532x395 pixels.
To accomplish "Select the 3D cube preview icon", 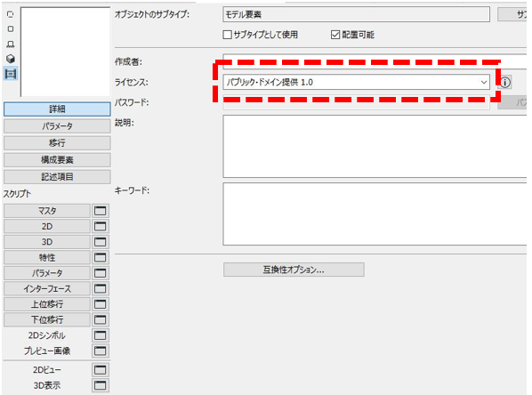I will pyautogui.click(x=11, y=59).
